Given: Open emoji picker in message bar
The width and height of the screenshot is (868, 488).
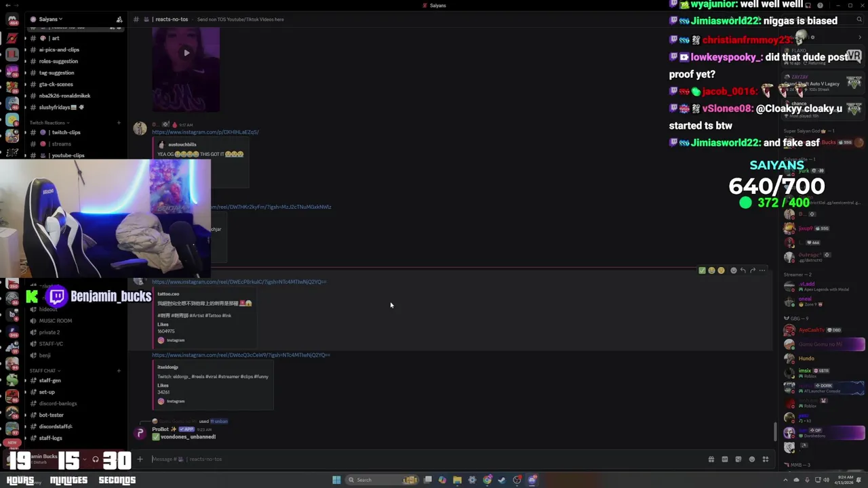Looking at the screenshot, I should click(751, 460).
